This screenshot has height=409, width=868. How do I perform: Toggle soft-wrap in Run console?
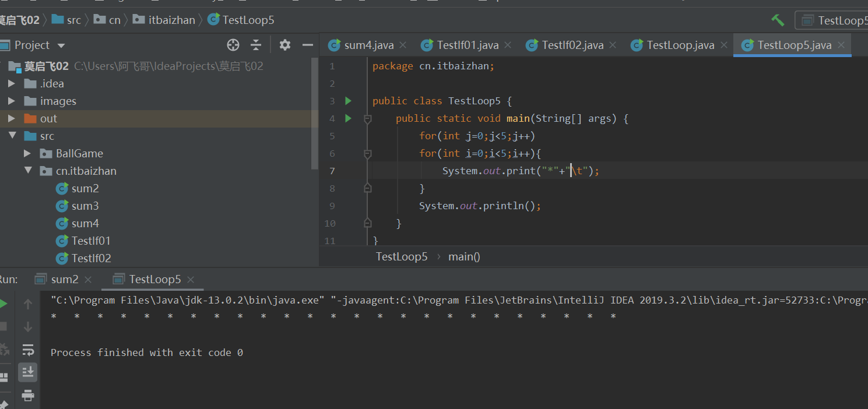[x=27, y=350]
